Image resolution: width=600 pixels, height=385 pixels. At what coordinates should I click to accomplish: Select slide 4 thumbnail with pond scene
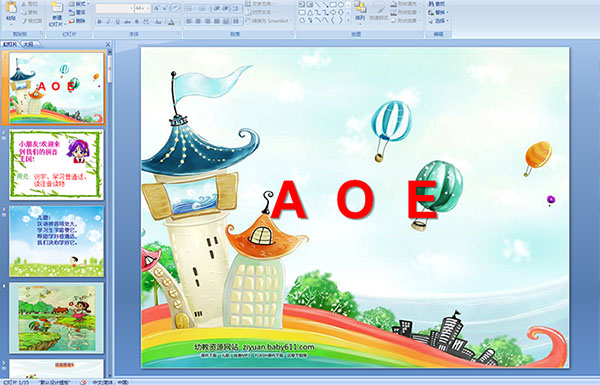[56, 318]
